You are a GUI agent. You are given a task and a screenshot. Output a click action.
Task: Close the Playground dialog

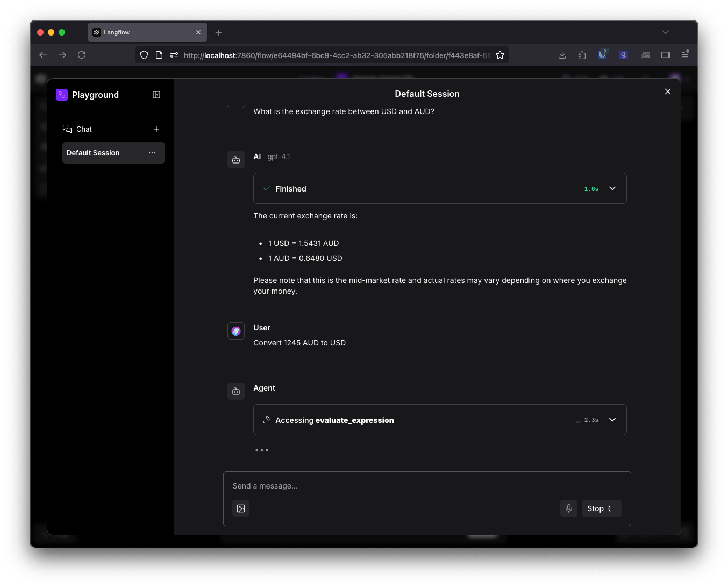pyautogui.click(x=667, y=91)
